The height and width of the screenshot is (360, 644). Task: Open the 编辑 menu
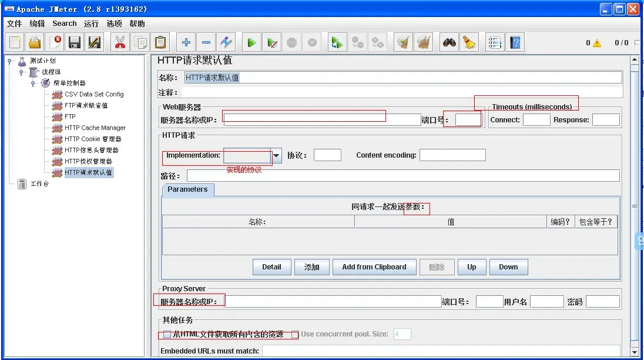[37, 24]
